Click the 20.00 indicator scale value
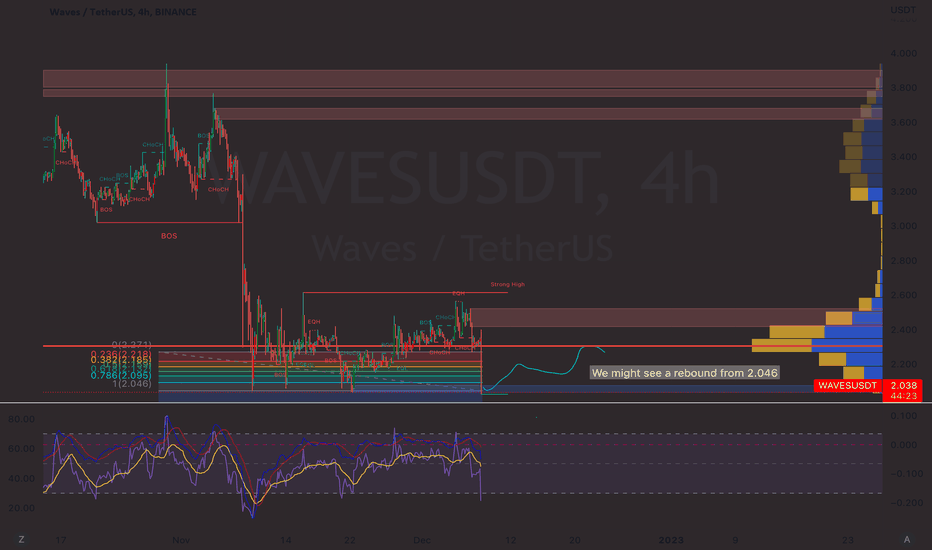This screenshot has width=932, height=550. 21,508
